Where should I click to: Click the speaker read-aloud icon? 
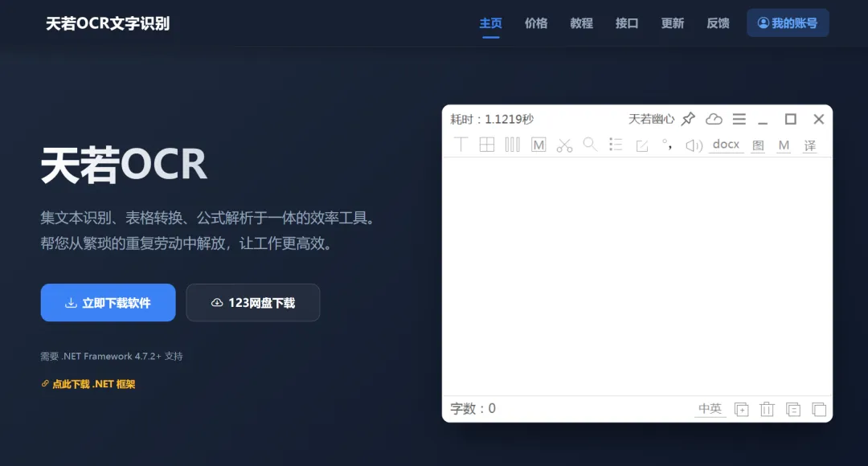(694, 145)
